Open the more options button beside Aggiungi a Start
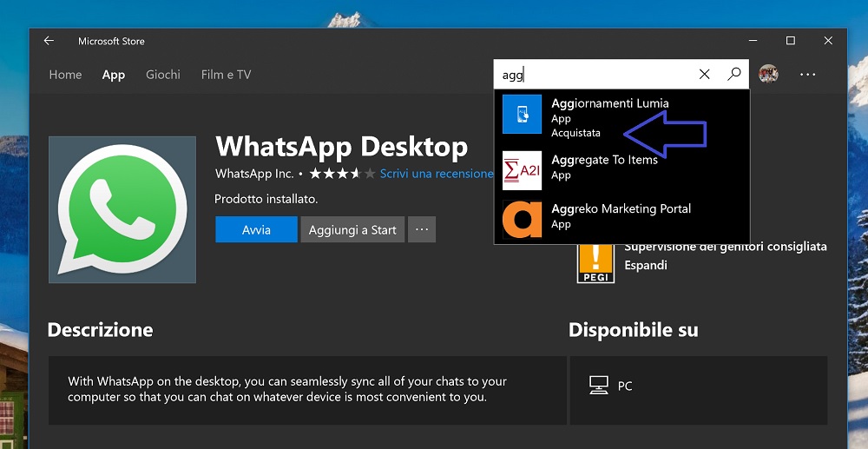868x449 pixels. [x=422, y=230]
